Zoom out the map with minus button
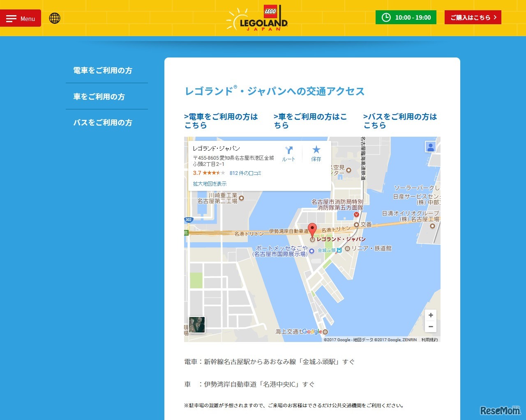526x420 pixels. click(x=431, y=326)
